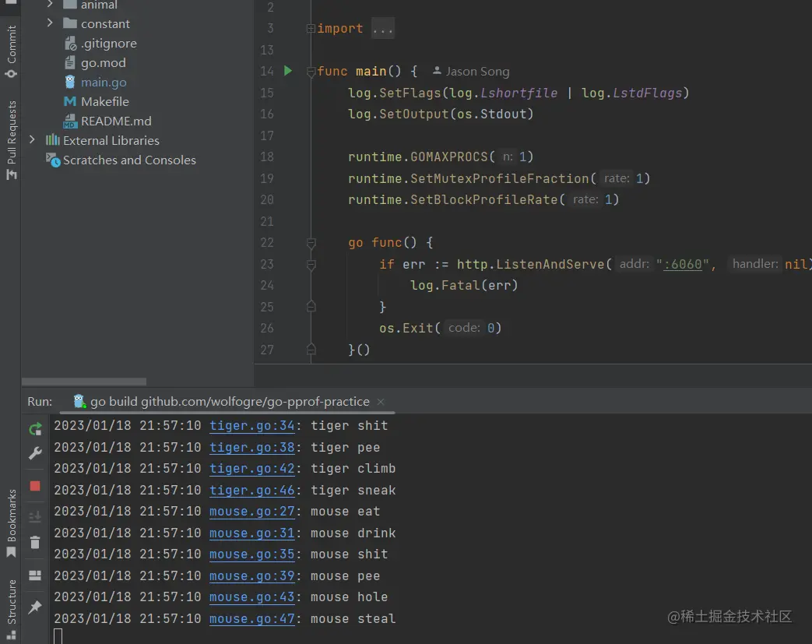The width and height of the screenshot is (812, 644).
Task: Select .gitignore file in project tree
Action: click(109, 43)
